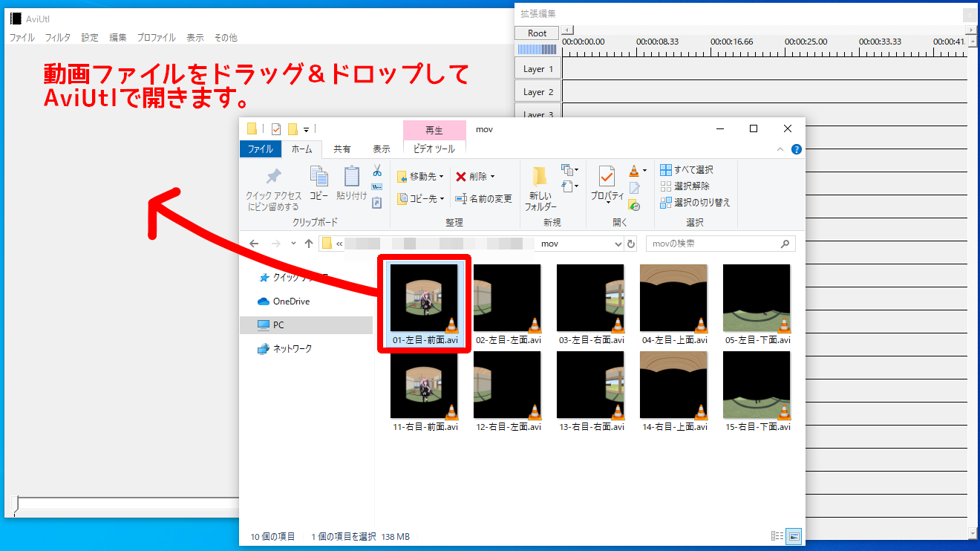Click the Explorer Back arrow
Image resolution: width=980 pixels, height=551 pixels.
[254, 244]
